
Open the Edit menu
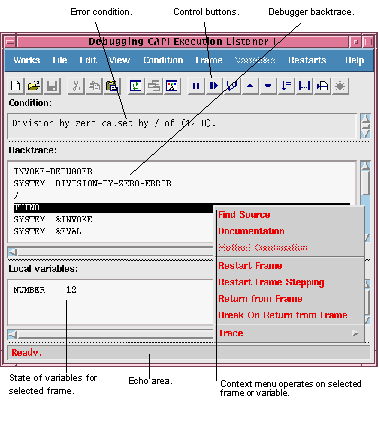tap(88, 60)
